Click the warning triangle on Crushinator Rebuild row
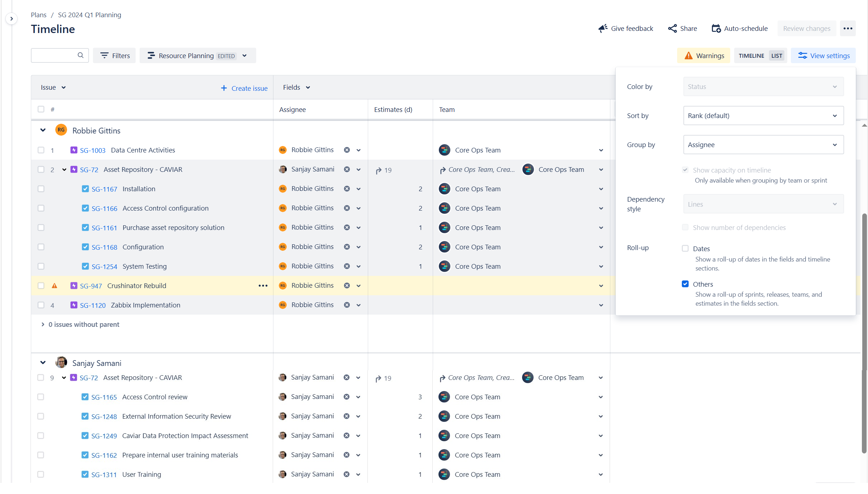Screen dimensions: 868x494 tap(55, 286)
